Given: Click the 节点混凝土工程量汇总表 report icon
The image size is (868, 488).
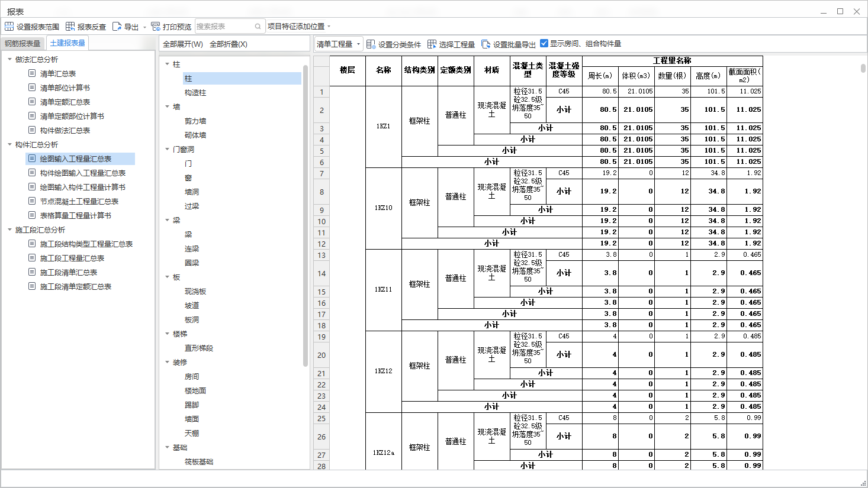Looking at the screenshot, I should pos(32,201).
